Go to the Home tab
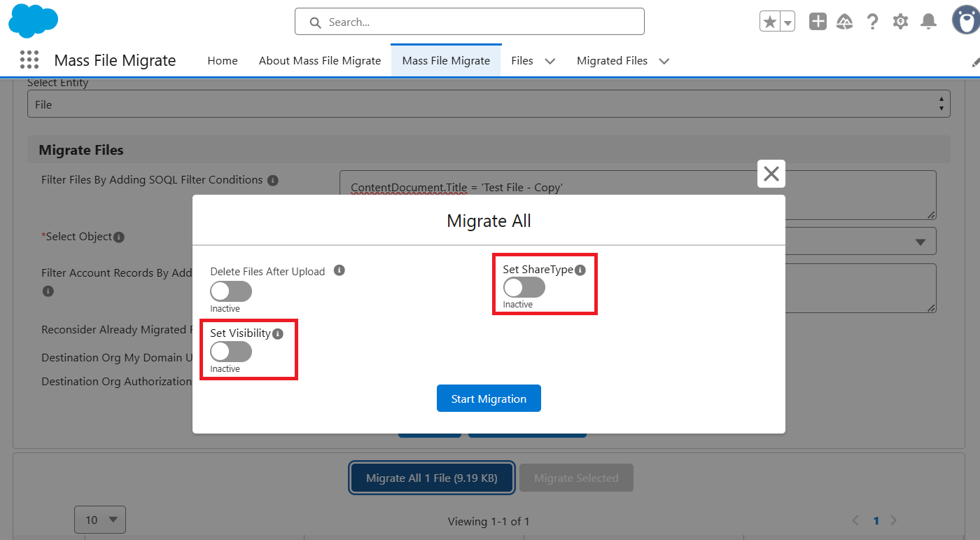Screen dimensions: 980x540 click(223, 61)
